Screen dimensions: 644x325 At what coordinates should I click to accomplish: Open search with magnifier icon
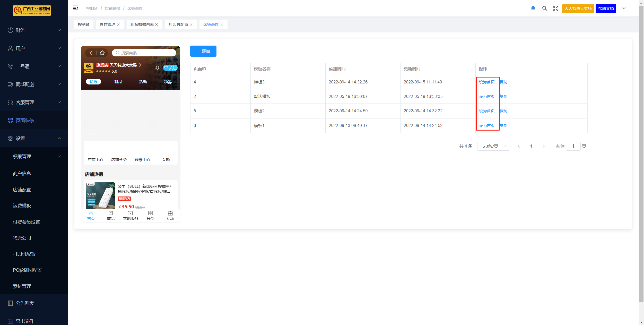click(x=544, y=8)
